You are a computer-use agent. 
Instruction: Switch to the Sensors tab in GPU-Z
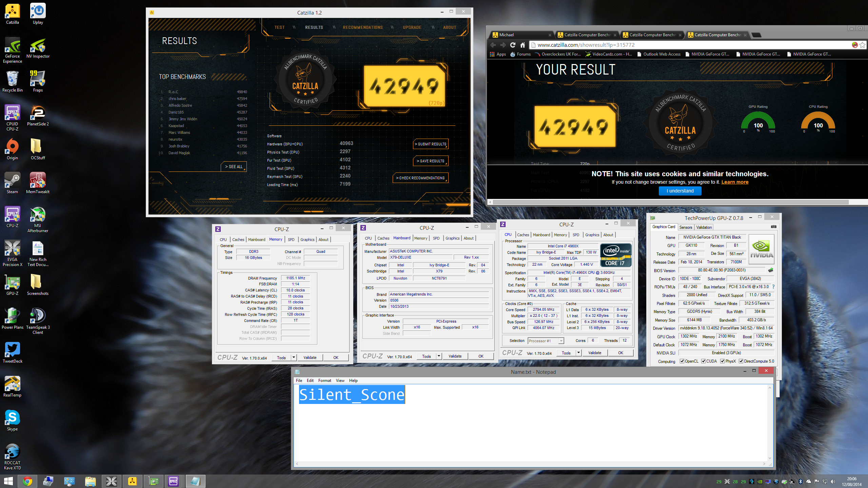click(x=686, y=227)
